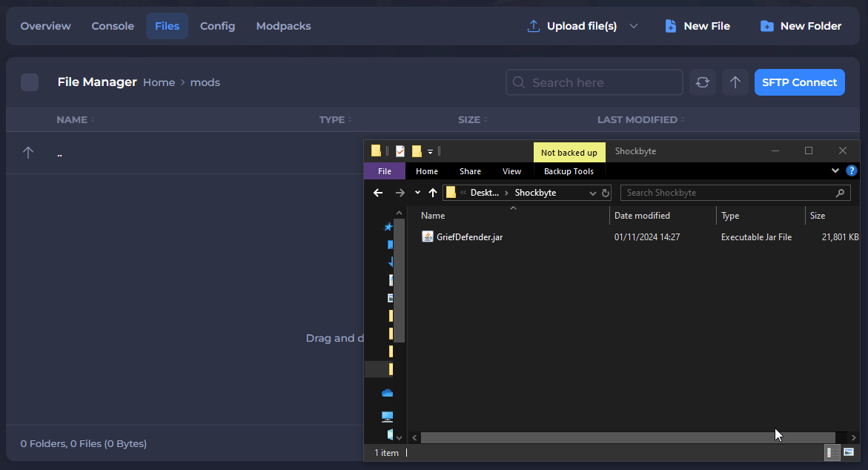The image size is (868, 470).
Task: Open Explorer Help question mark icon
Action: [x=852, y=171]
